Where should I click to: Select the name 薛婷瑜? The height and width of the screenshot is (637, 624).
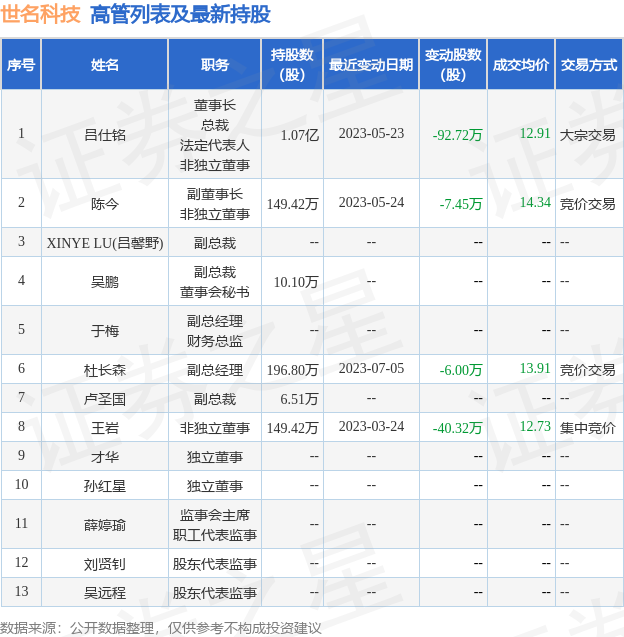pyautogui.click(x=105, y=525)
